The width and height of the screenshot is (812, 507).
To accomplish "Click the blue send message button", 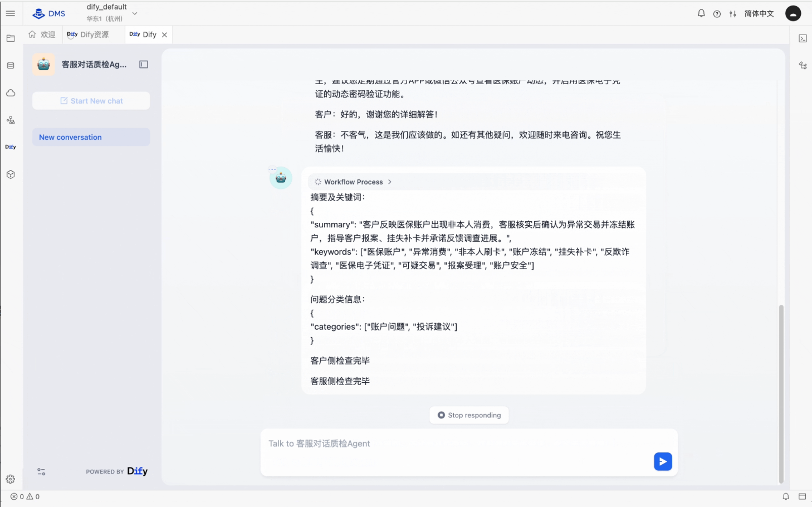I will click(x=663, y=461).
